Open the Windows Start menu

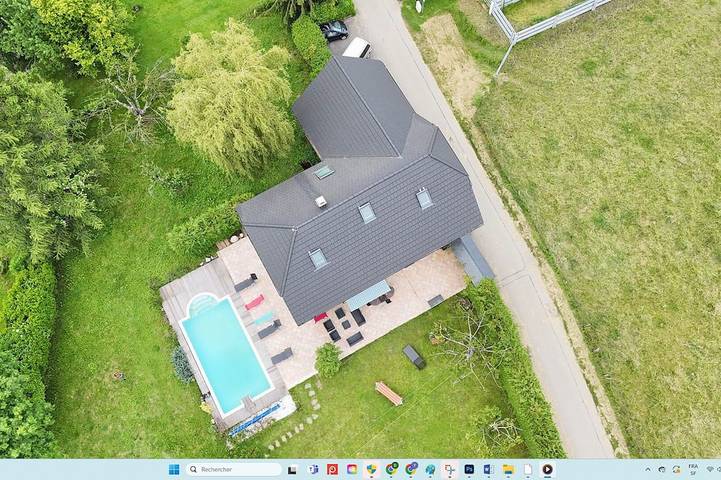(174, 469)
